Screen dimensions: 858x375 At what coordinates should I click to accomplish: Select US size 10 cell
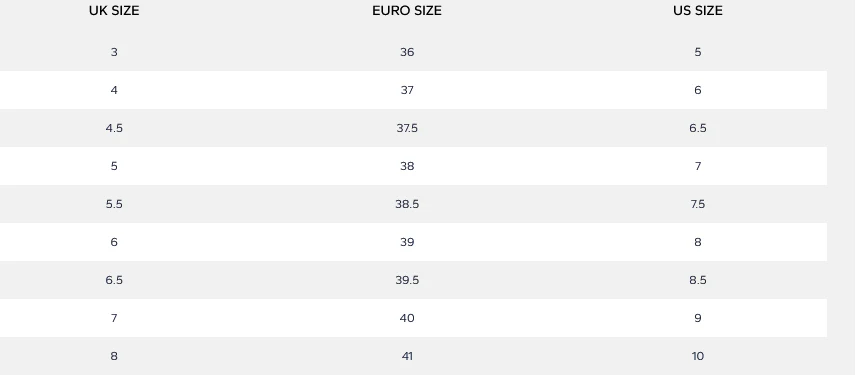pyautogui.click(x=698, y=356)
